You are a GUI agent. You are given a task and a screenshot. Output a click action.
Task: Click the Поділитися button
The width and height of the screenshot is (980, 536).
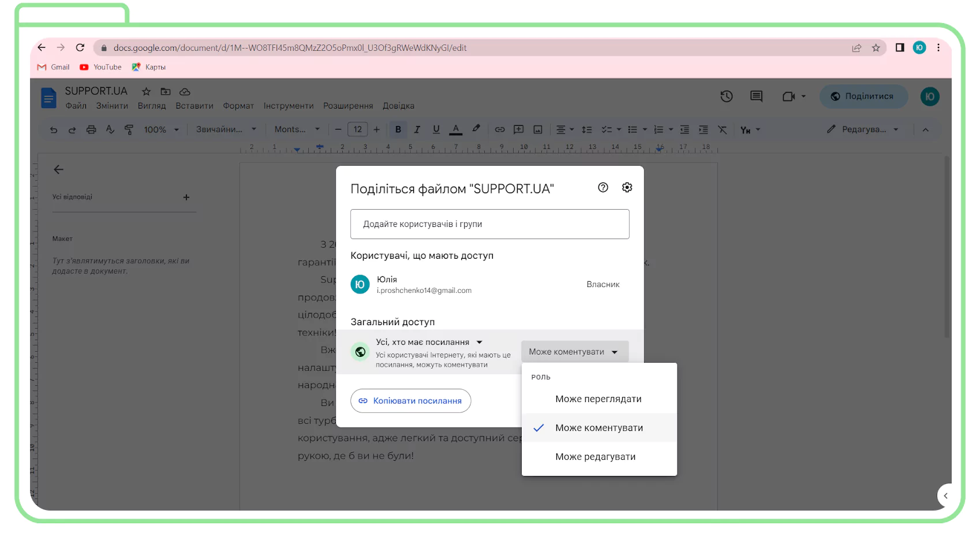[863, 96]
